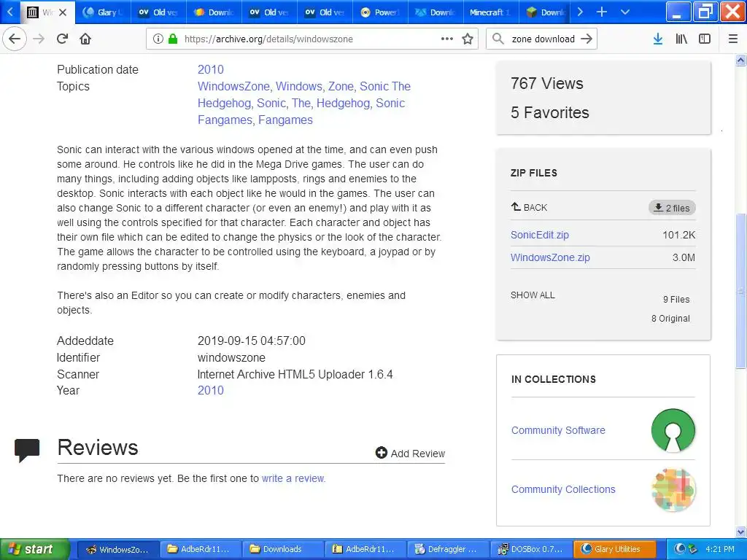List all tabs dropdown arrow
Screen dimensions: 747x560
(x=625, y=12)
